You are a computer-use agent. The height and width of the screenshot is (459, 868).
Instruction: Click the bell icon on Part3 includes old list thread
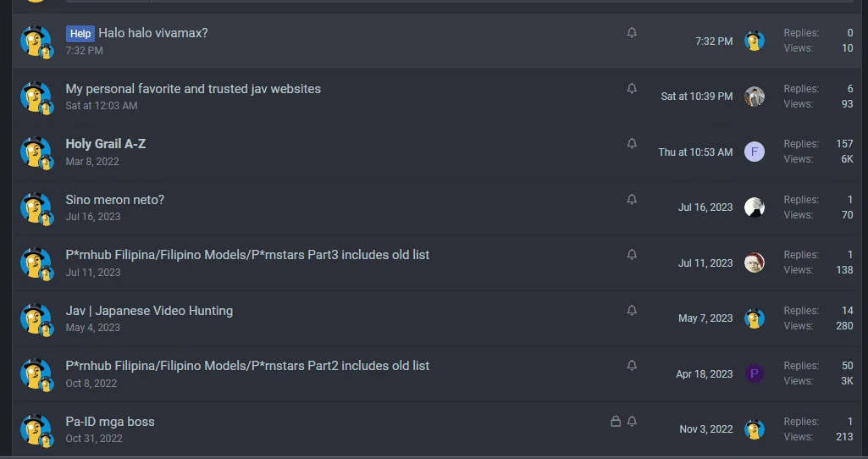point(632,255)
